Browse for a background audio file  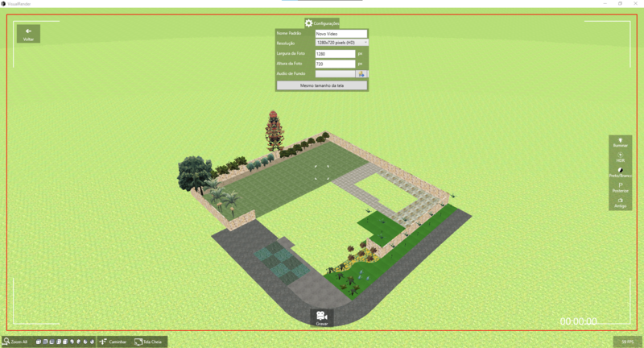[361, 73]
